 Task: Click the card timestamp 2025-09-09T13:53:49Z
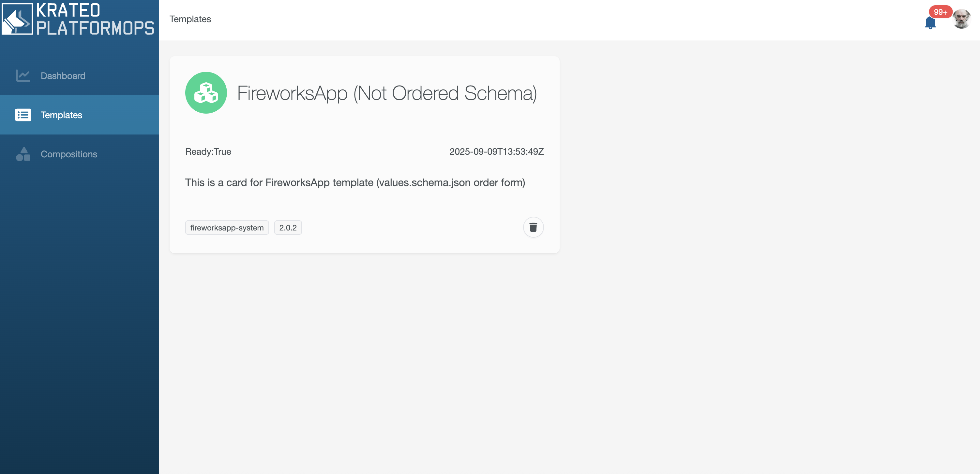click(496, 151)
